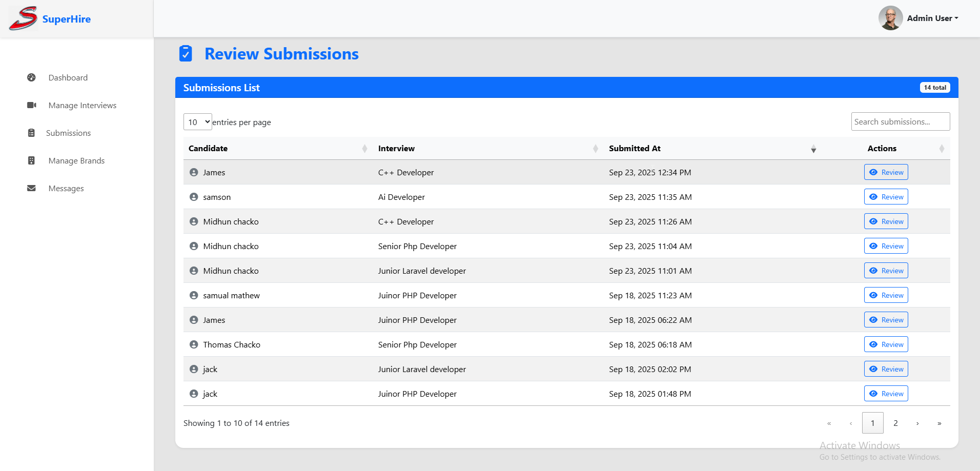
Task: Click the envelope icon beside Messages
Action: (31, 188)
